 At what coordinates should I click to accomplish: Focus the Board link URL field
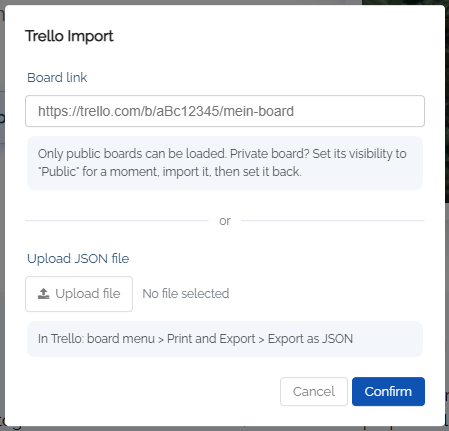coord(225,111)
